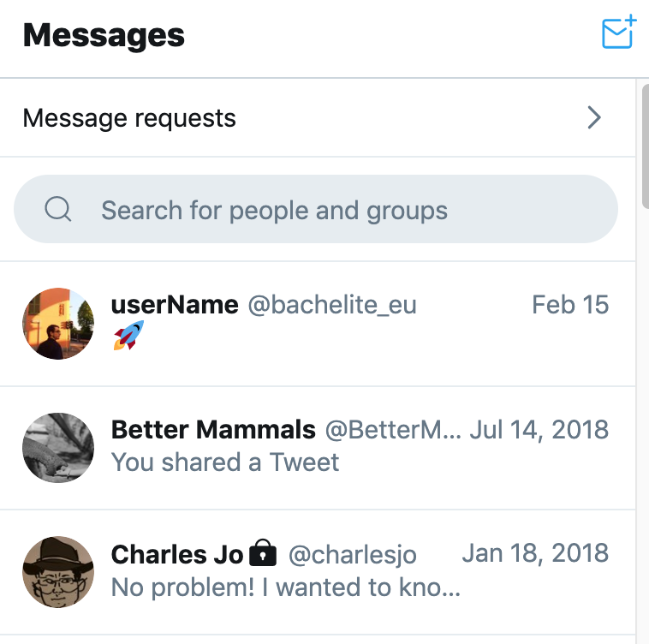Click the 'You shared a Tweet' preview

(225, 462)
